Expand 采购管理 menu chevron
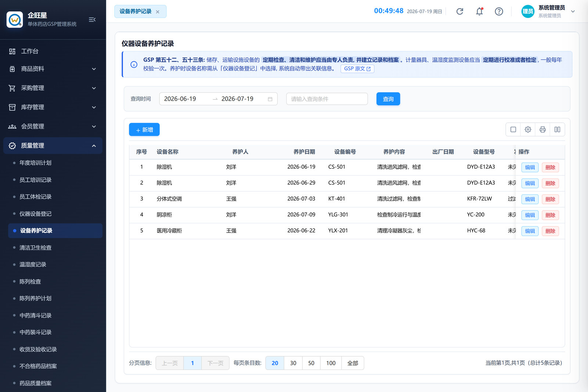This screenshot has width=588, height=392. (x=94, y=88)
